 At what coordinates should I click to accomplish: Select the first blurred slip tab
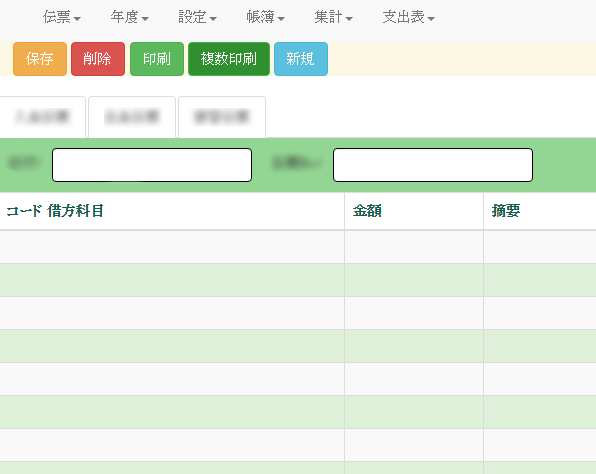pyautogui.click(x=42, y=117)
